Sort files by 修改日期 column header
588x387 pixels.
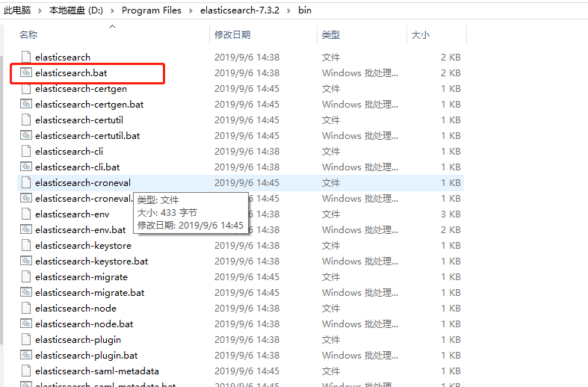pos(232,35)
